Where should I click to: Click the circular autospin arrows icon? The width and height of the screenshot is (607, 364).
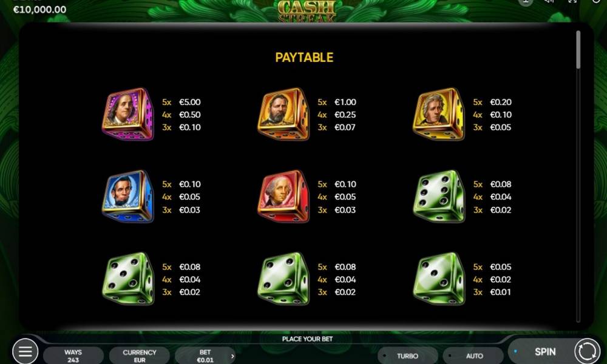point(587,352)
